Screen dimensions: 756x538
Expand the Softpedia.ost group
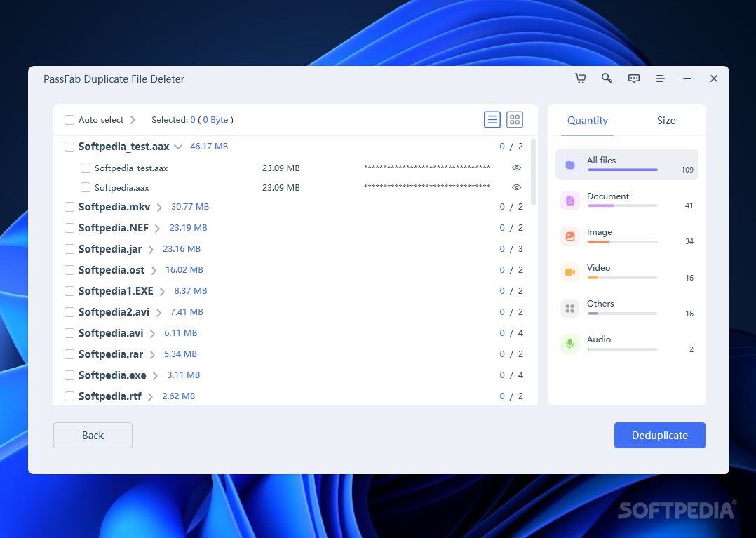click(x=154, y=271)
